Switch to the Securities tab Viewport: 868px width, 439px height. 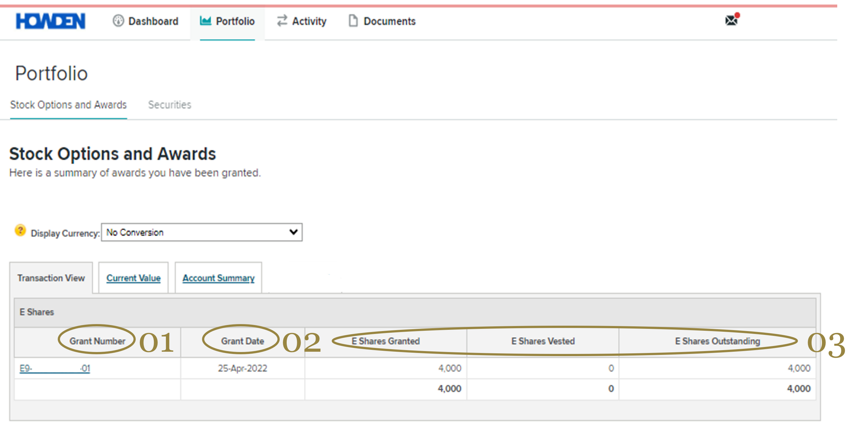point(169,105)
